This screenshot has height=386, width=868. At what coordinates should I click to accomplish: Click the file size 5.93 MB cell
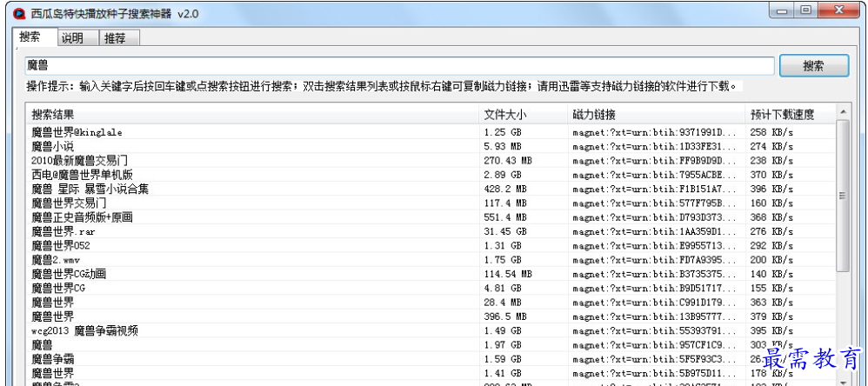(503, 147)
